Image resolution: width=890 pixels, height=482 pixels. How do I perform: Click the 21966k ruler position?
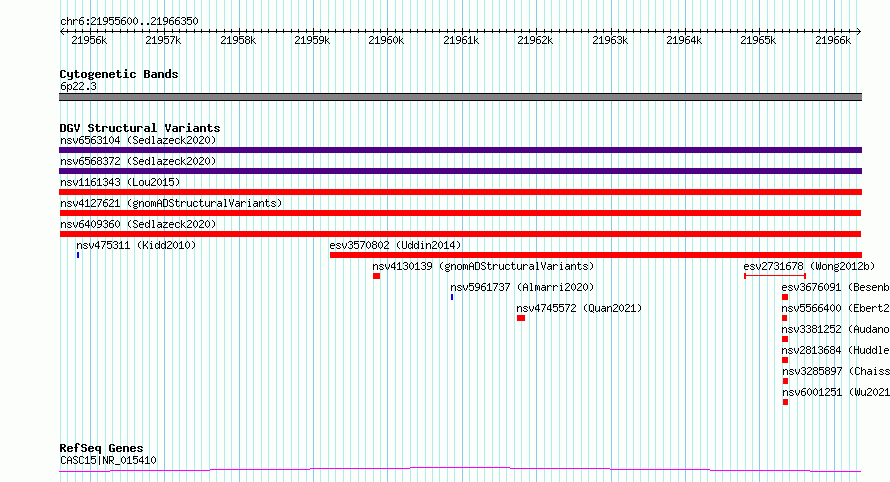(833, 40)
